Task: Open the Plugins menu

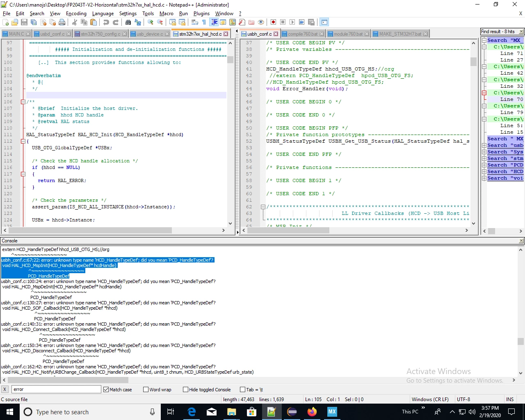Action: 201,14
